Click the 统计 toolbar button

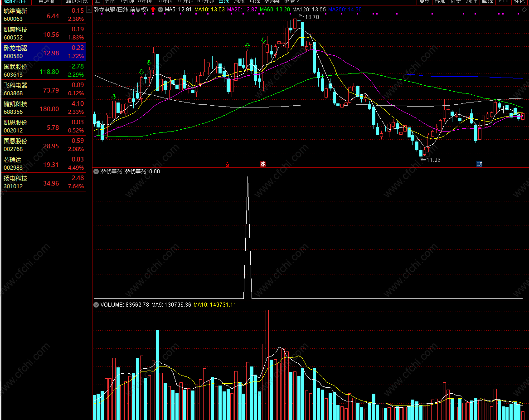tap(471, 2)
